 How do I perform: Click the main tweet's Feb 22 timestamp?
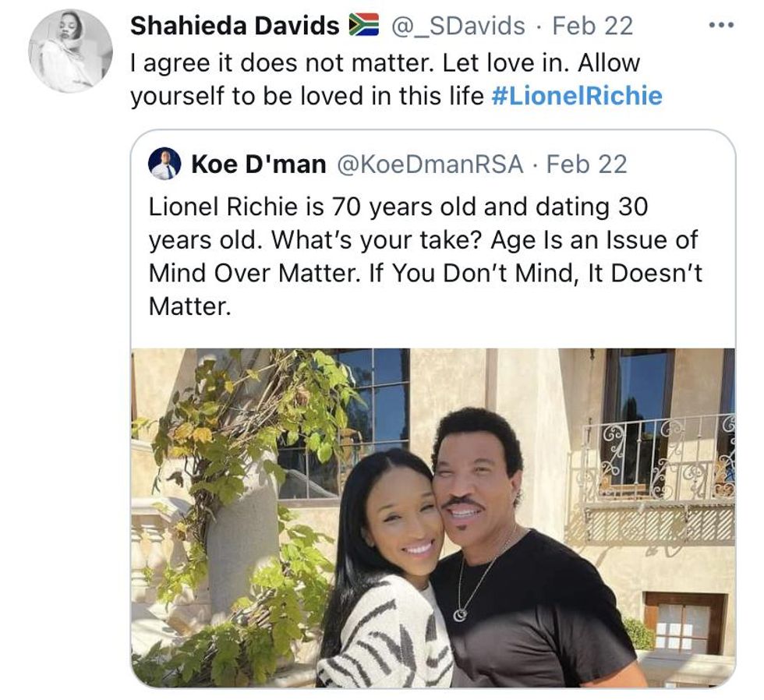click(592, 26)
